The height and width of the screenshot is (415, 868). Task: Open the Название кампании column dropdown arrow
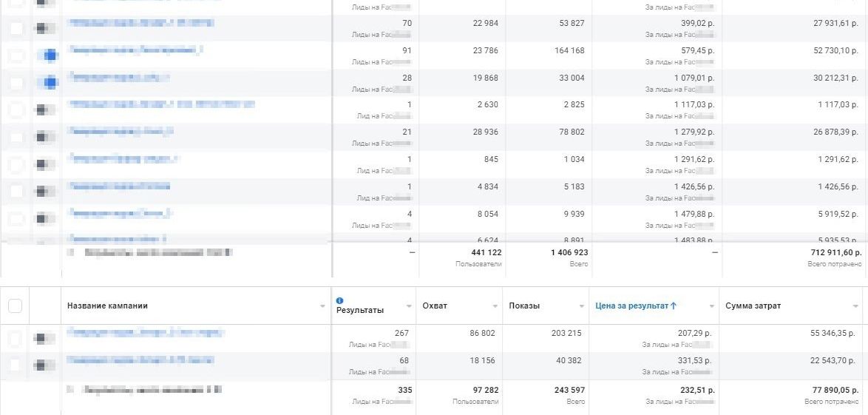(322, 306)
